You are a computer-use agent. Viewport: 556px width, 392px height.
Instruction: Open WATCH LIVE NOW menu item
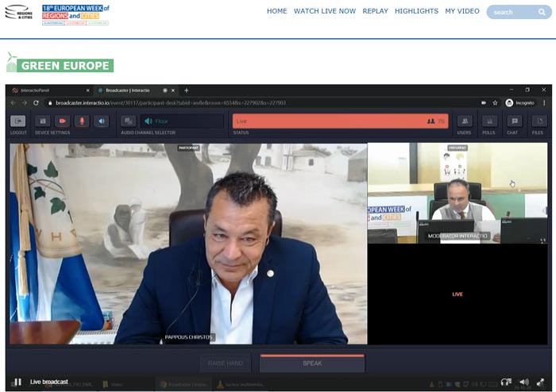click(x=324, y=11)
